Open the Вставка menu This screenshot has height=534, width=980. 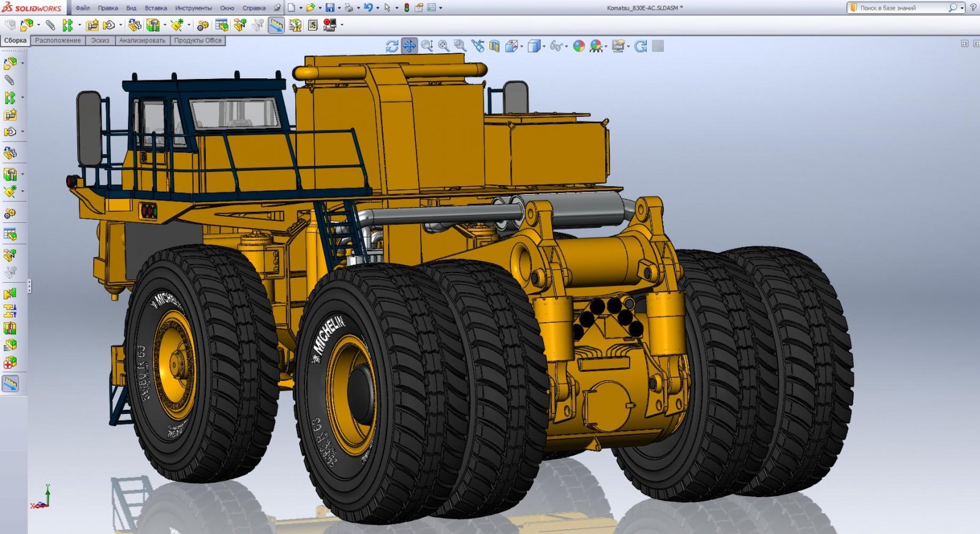point(156,8)
